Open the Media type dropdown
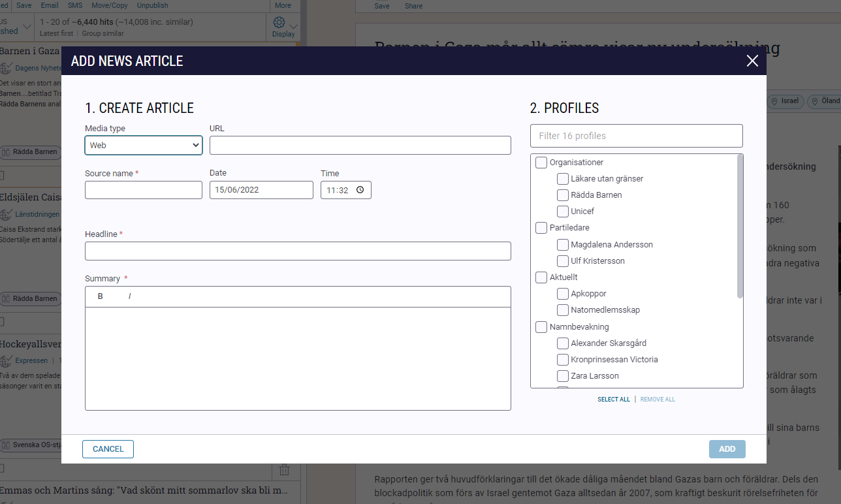Viewport: 841px width, 504px height. [x=144, y=145]
